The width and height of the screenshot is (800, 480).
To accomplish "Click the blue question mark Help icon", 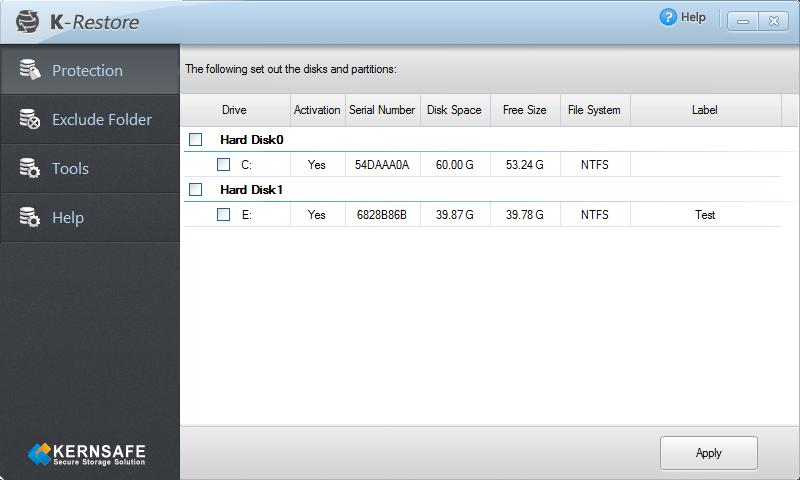I will pos(668,17).
